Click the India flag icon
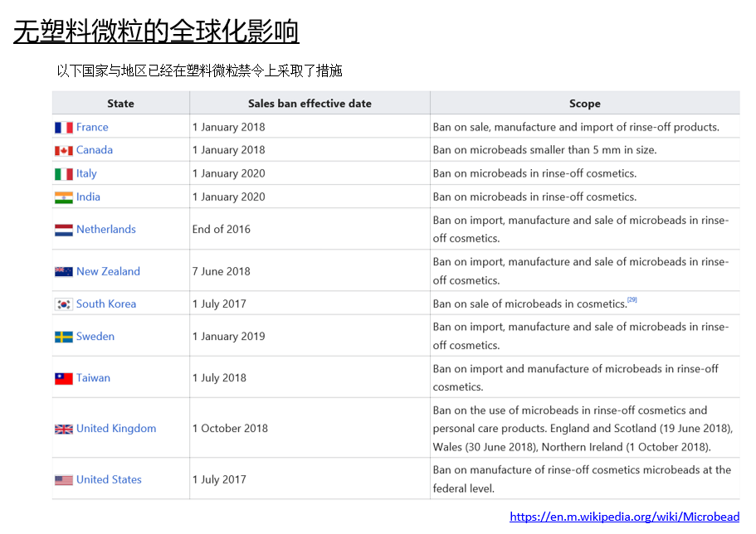The image size is (756, 534). pyautogui.click(x=63, y=197)
